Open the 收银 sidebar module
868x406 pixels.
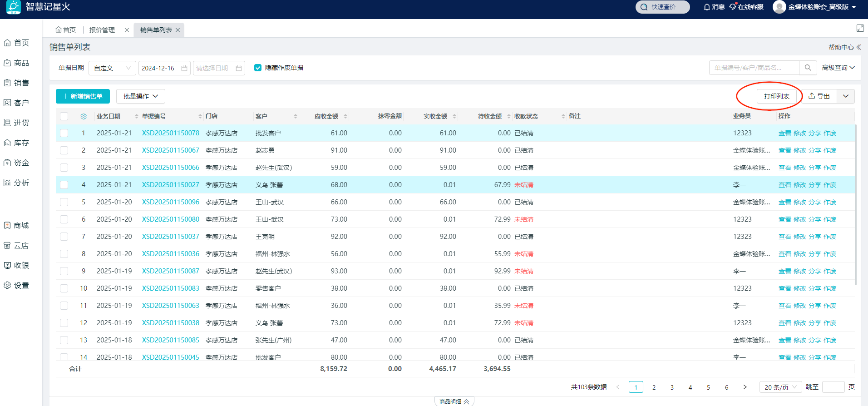(17, 265)
